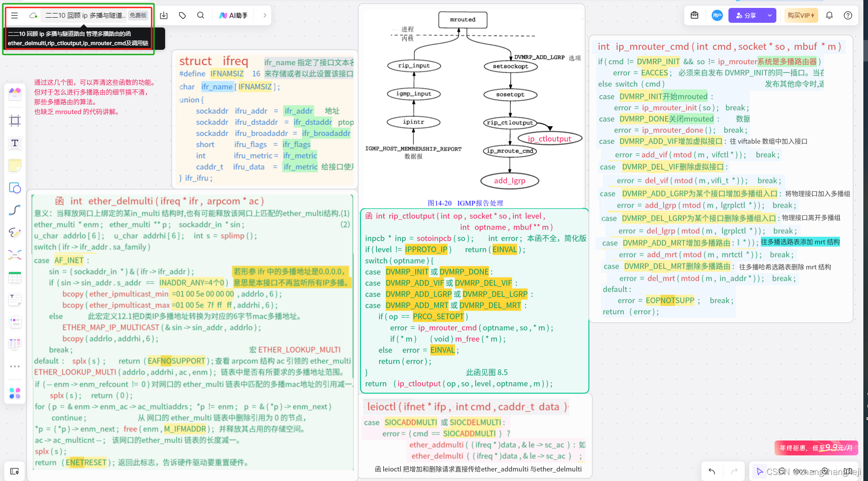Click the 购买VIP button
The height and width of the screenshot is (481, 868).
tap(801, 15)
